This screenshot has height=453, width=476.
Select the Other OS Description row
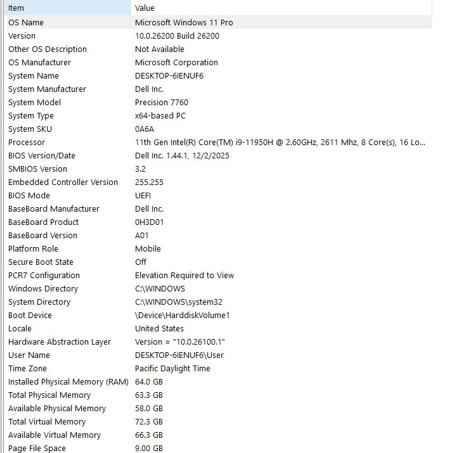click(x=219, y=49)
